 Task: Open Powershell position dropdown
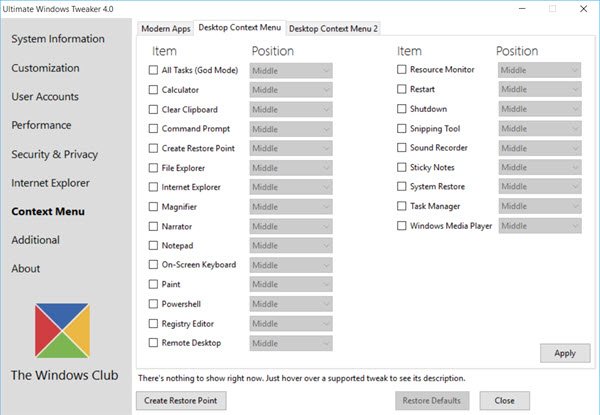[x=291, y=304]
